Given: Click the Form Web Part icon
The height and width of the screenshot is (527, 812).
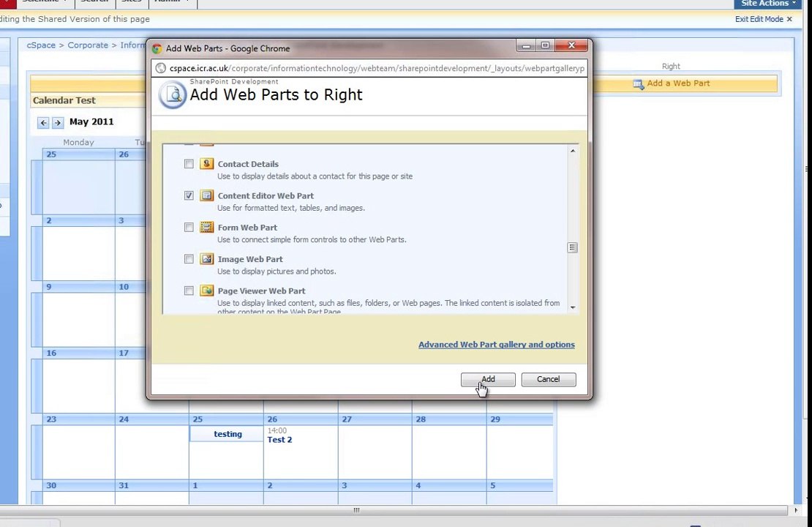Looking at the screenshot, I should pyautogui.click(x=206, y=227).
